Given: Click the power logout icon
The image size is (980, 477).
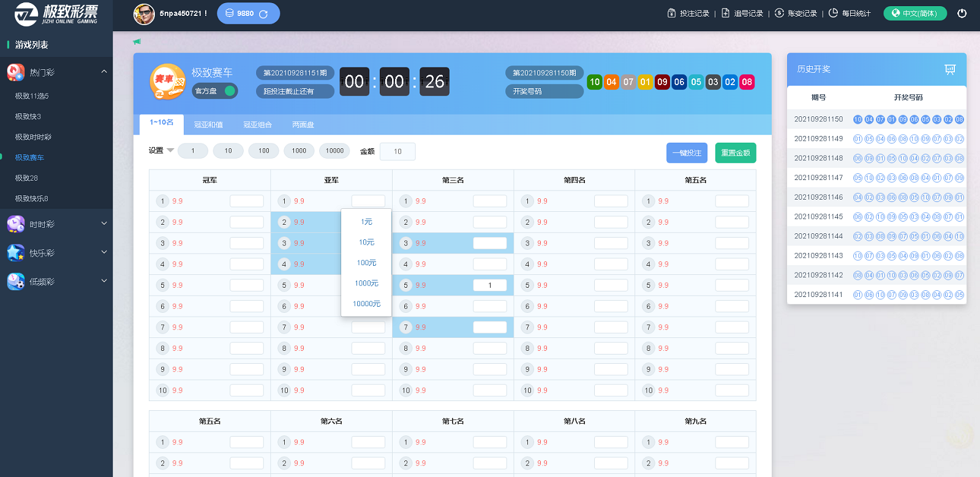Looking at the screenshot, I should (x=962, y=13).
